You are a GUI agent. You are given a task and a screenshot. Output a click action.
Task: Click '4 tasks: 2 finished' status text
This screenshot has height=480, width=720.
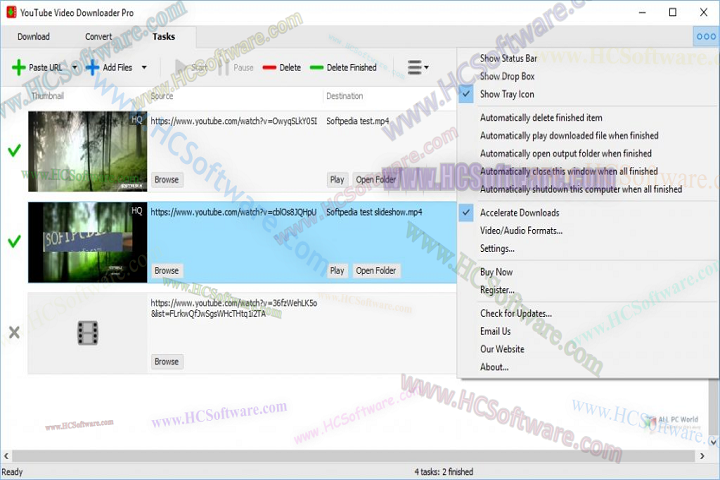pyautogui.click(x=444, y=472)
